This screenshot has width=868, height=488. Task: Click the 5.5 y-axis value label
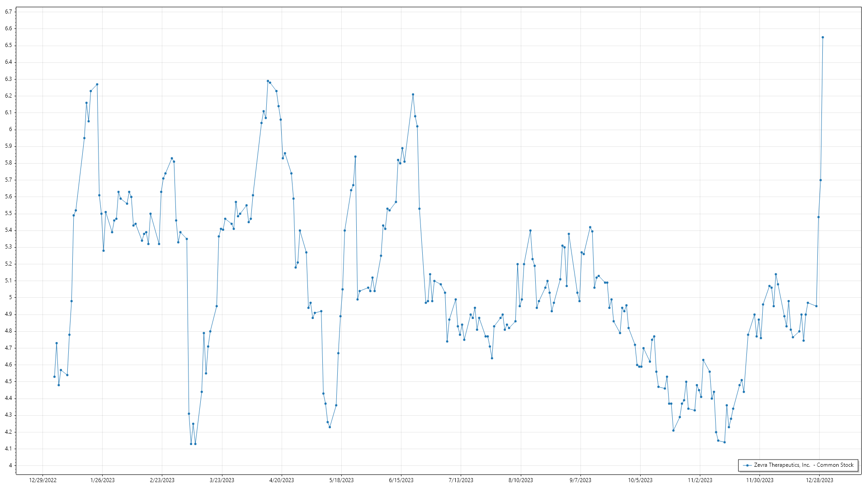(x=9, y=213)
